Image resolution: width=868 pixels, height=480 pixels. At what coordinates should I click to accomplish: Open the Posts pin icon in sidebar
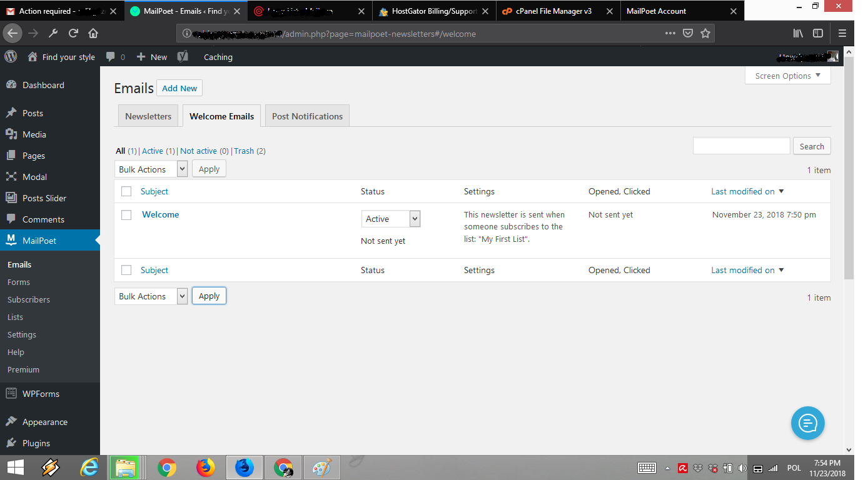(x=11, y=113)
